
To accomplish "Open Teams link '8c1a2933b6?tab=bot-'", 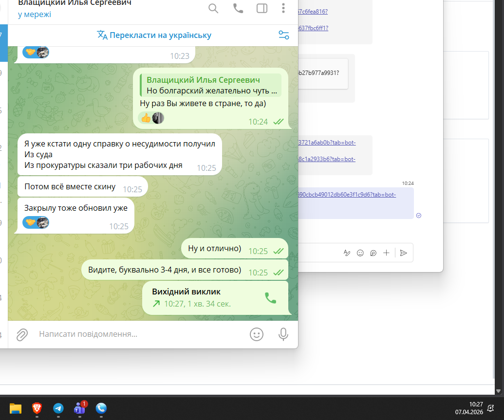I will click(x=327, y=160).
